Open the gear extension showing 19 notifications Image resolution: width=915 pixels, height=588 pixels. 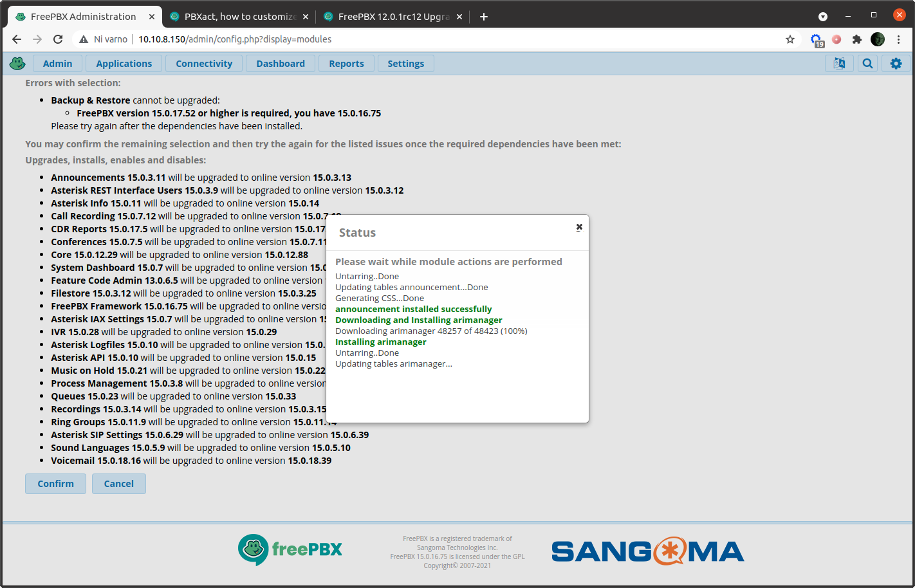[x=816, y=39]
